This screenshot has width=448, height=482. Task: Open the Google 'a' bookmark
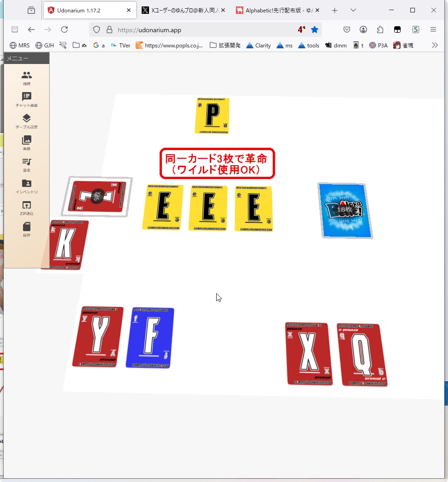coord(99,46)
